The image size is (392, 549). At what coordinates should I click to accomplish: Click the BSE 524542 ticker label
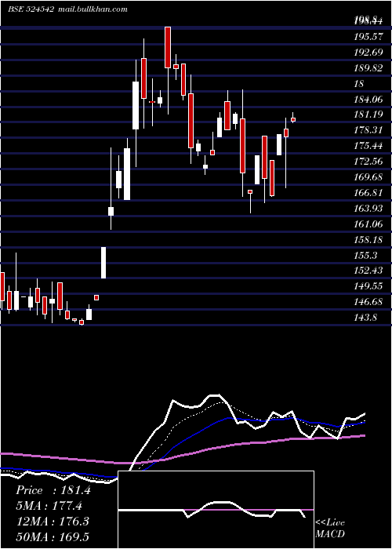[31, 9]
